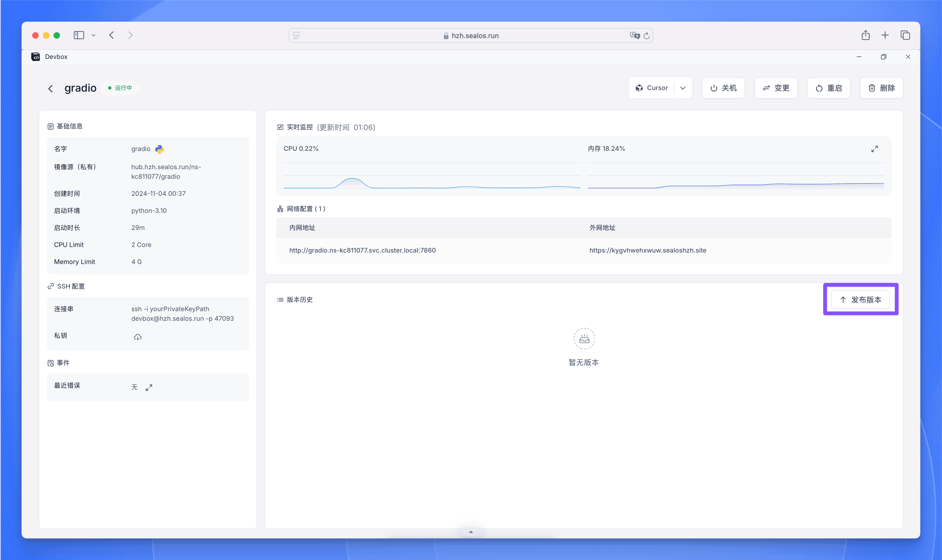Click the Devbox app logo icon
This screenshot has height=560, width=942.
pos(35,56)
